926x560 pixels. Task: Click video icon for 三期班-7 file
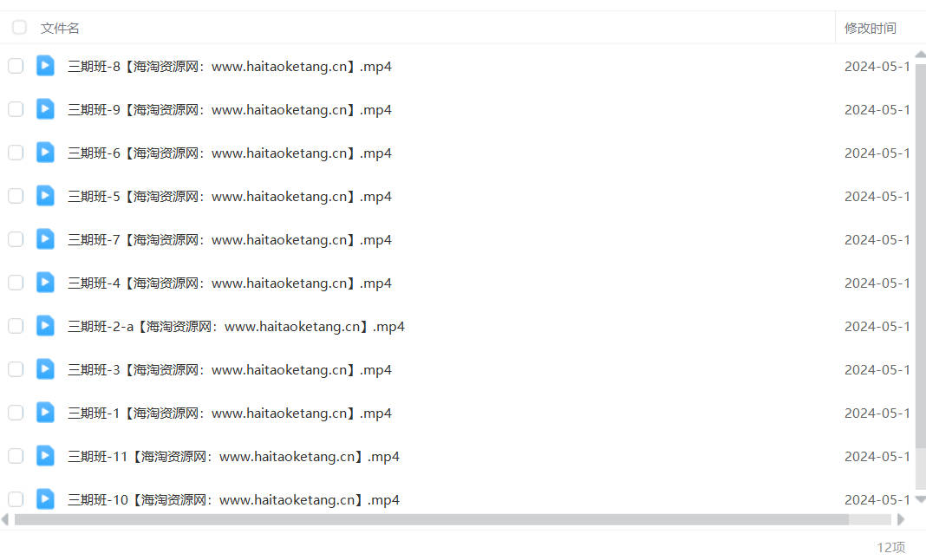tap(45, 238)
